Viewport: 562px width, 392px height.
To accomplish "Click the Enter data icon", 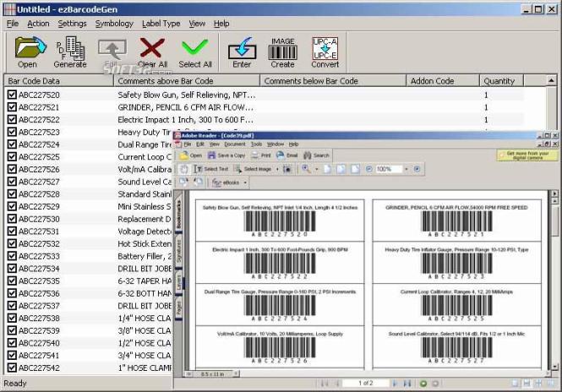I will 242,48.
